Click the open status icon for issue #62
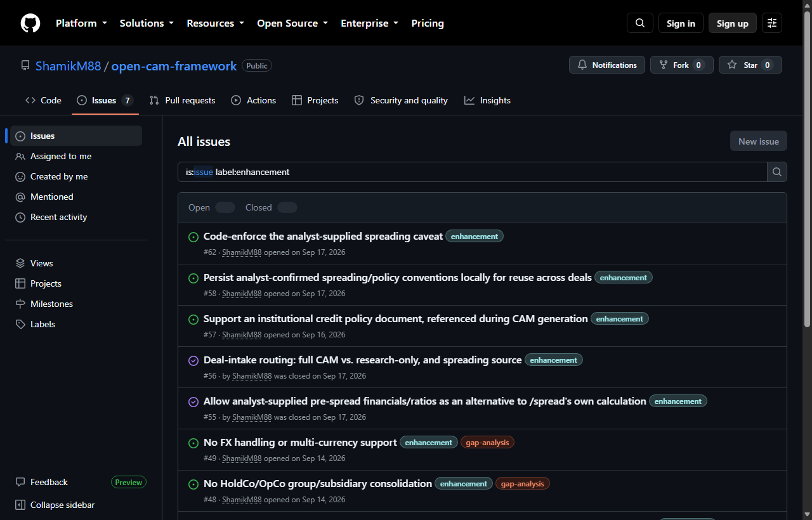 193,237
